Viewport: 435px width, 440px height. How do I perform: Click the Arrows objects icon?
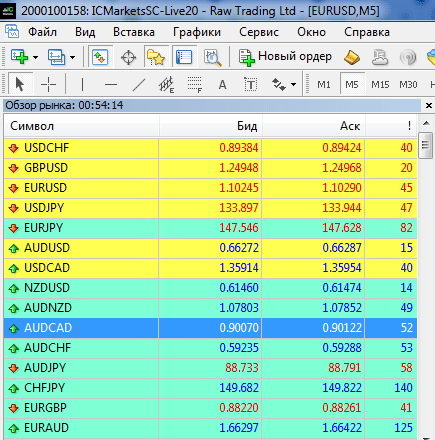click(x=279, y=84)
